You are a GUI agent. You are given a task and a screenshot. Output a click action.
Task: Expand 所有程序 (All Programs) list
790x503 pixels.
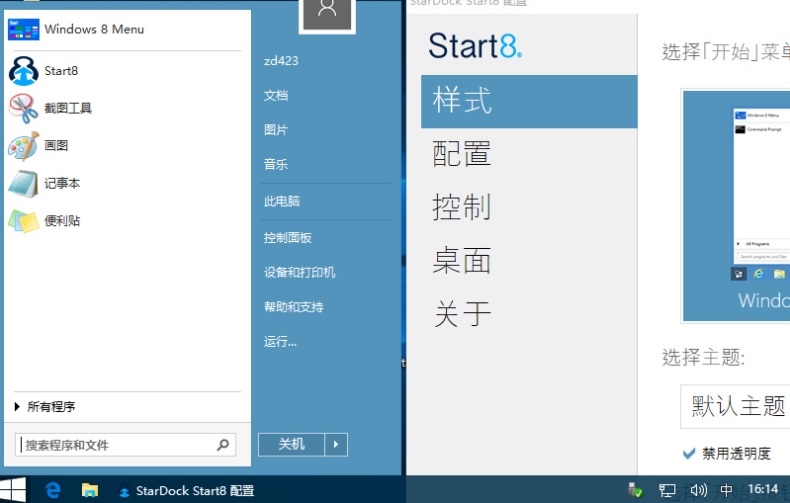coord(45,407)
